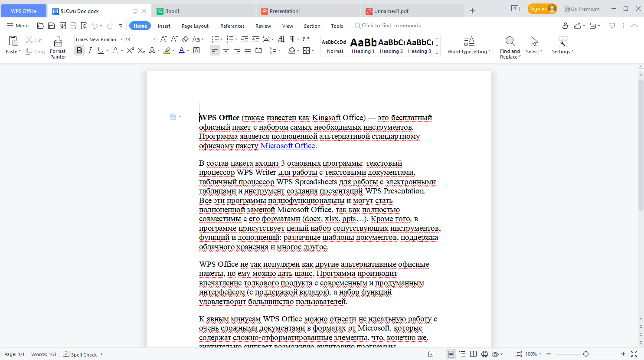Apply Distributed alignment to the paragraph
This screenshot has width=644, height=360.
click(x=258, y=51)
